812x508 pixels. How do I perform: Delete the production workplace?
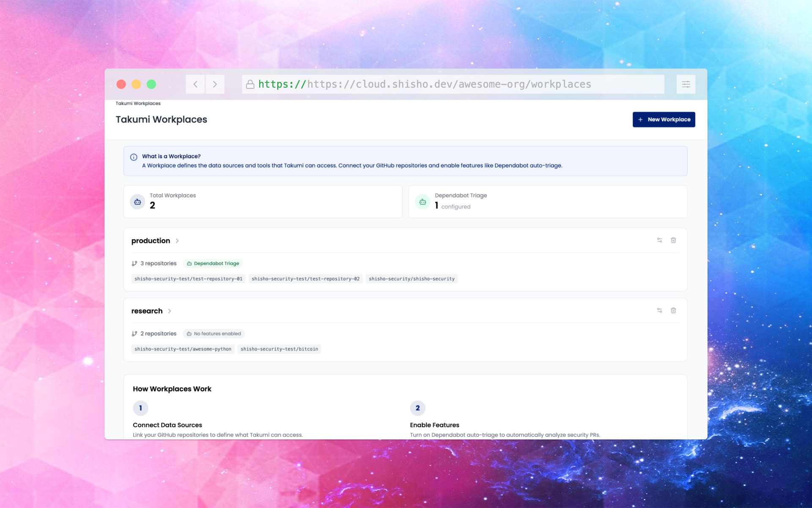click(673, 240)
